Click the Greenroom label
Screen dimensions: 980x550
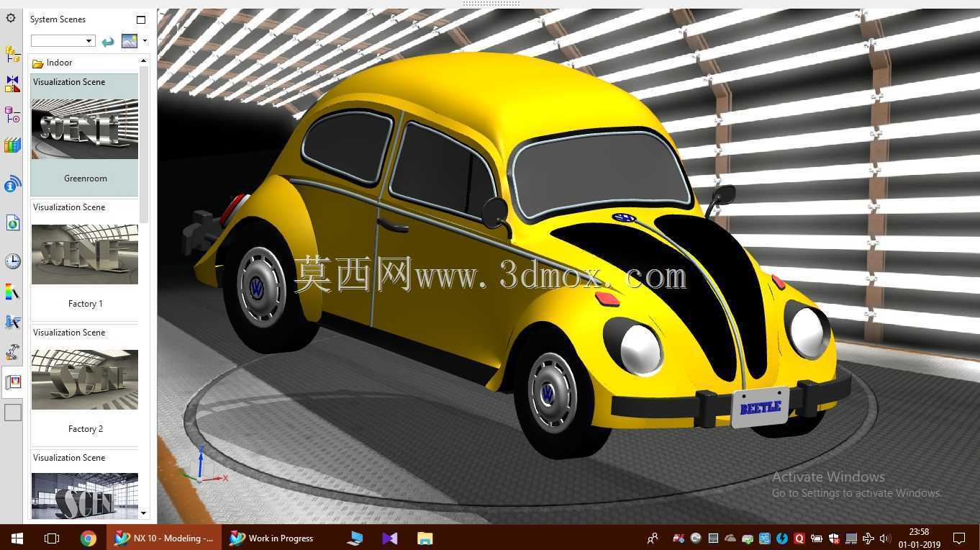[x=86, y=179]
